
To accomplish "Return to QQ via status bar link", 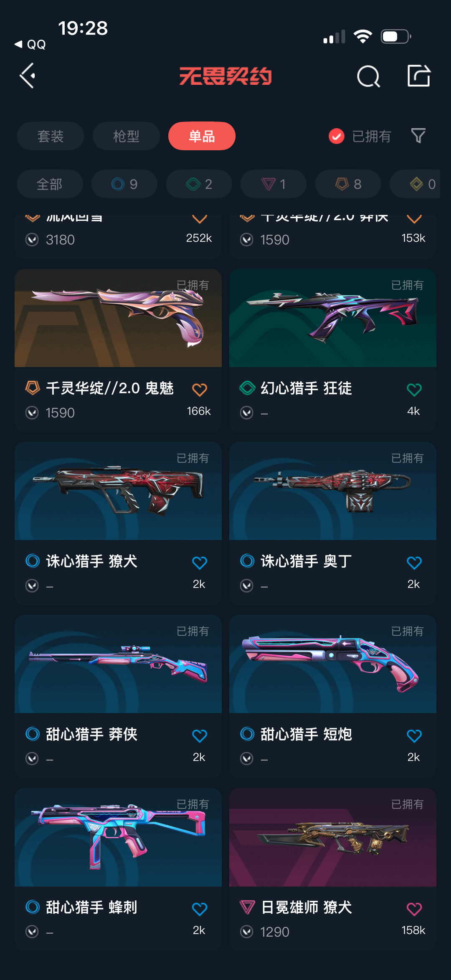I will [x=30, y=44].
